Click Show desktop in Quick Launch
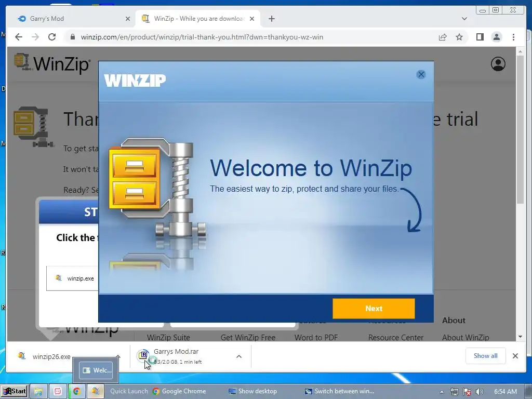Image resolution: width=532 pixels, height=399 pixels. tap(252, 391)
